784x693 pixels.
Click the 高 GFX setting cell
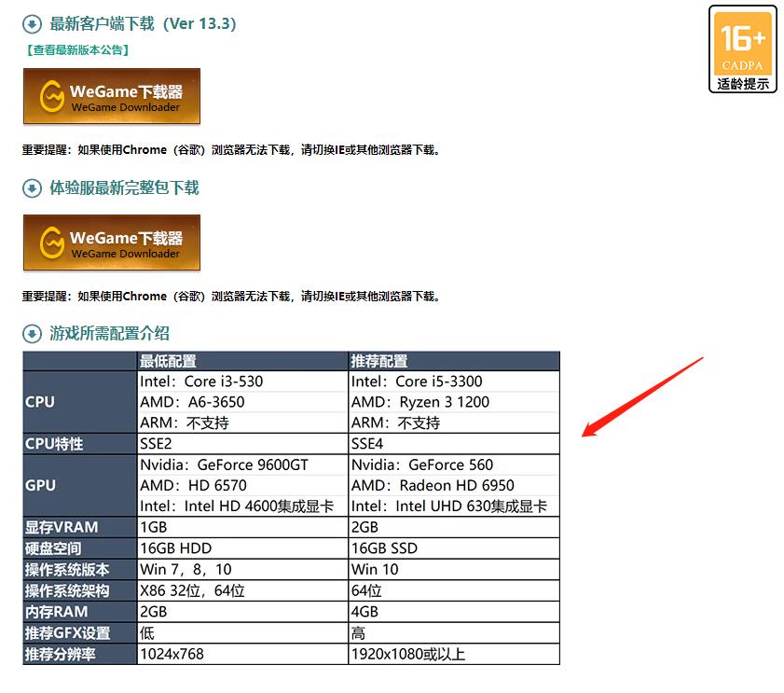[x=454, y=633]
